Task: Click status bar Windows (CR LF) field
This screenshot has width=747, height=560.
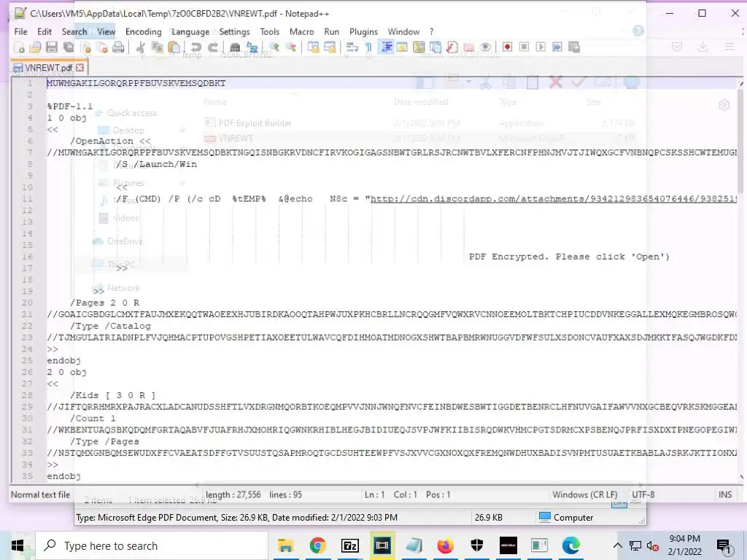Action: (584, 495)
